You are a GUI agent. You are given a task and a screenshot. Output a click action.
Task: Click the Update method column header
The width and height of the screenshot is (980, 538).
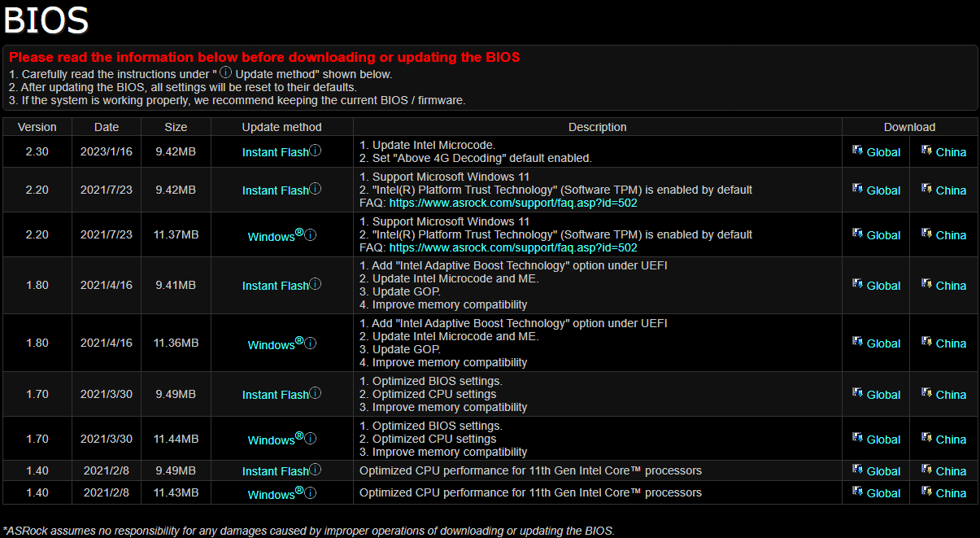[x=282, y=127]
